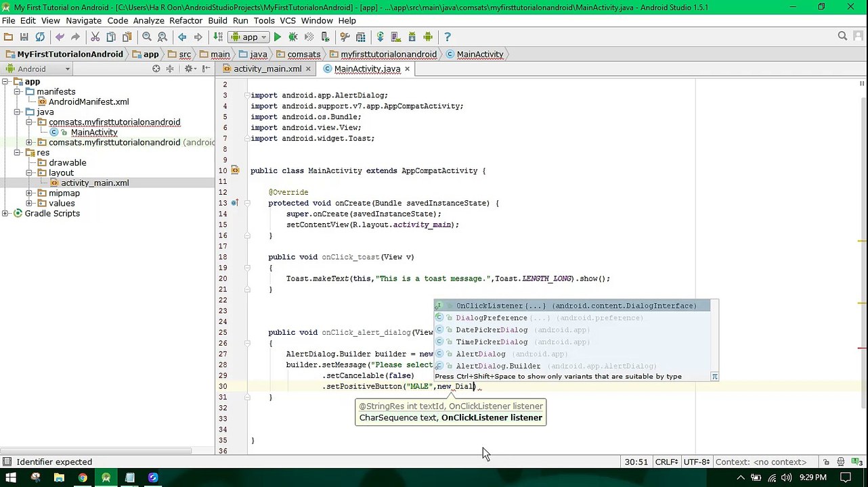Open Android Device Monitor icon
This screenshot has width=868, height=487.
click(428, 37)
